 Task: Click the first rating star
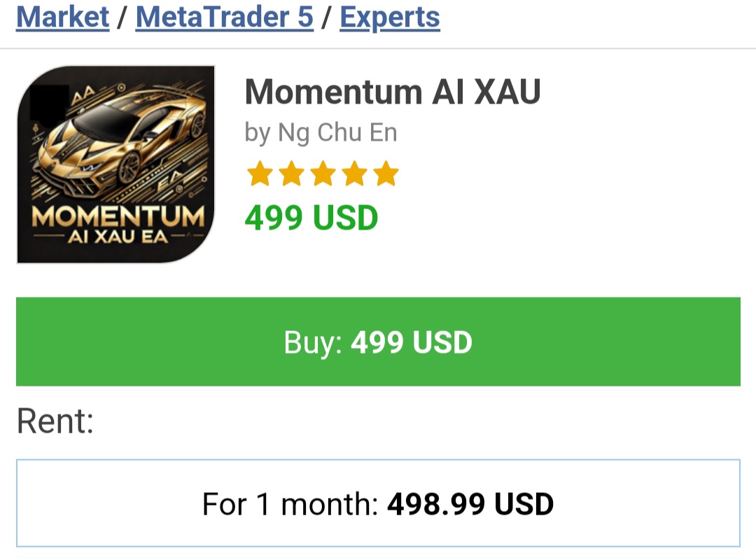260,174
